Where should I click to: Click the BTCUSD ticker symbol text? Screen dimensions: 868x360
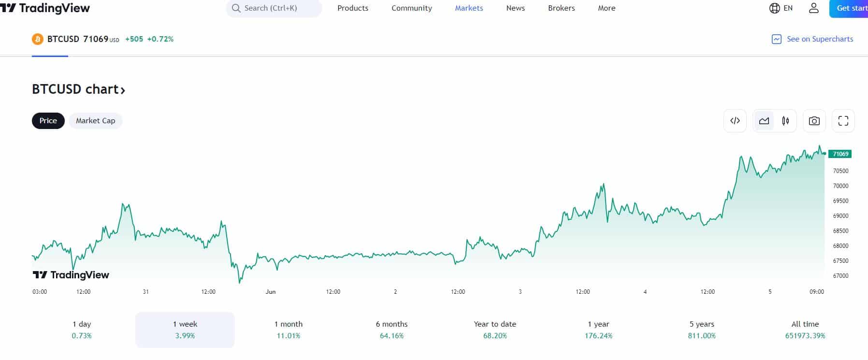pyautogui.click(x=63, y=39)
